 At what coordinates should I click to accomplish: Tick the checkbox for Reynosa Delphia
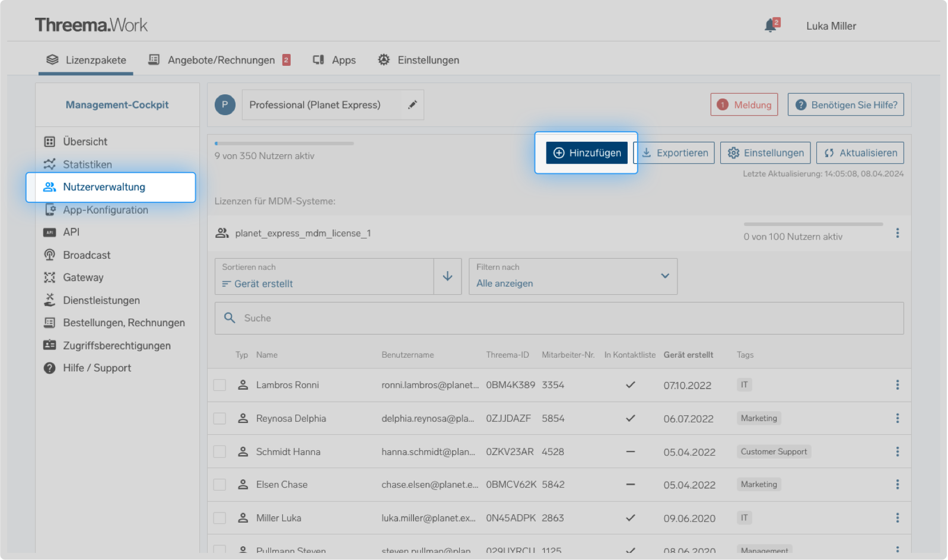click(219, 418)
